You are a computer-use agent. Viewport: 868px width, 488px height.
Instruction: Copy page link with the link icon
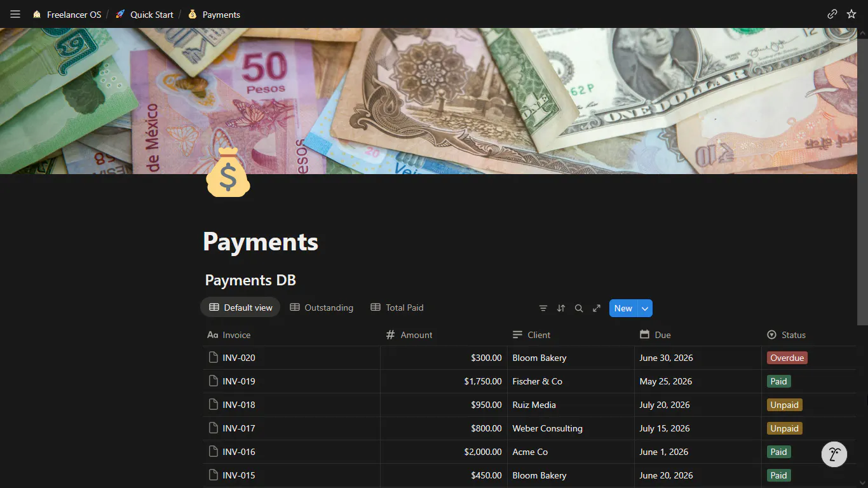click(832, 14)
